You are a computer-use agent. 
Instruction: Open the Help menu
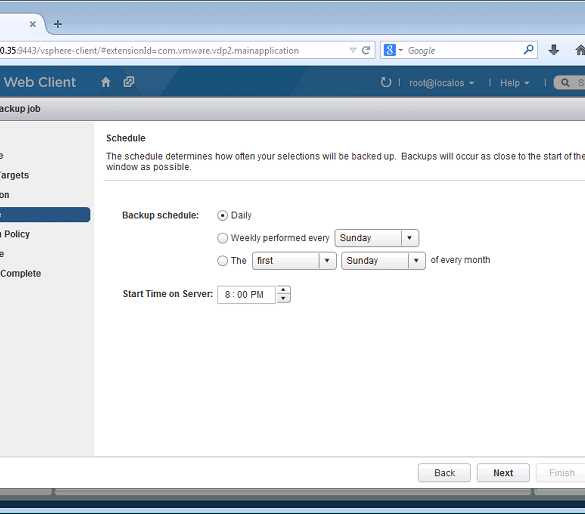coord(514,83)
